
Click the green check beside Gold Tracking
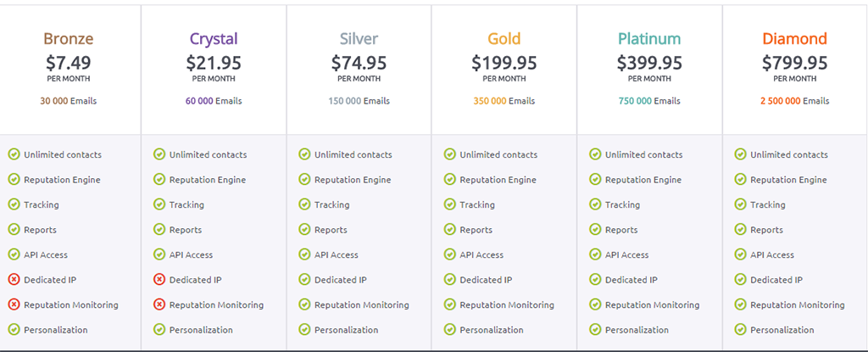point(450,204)
